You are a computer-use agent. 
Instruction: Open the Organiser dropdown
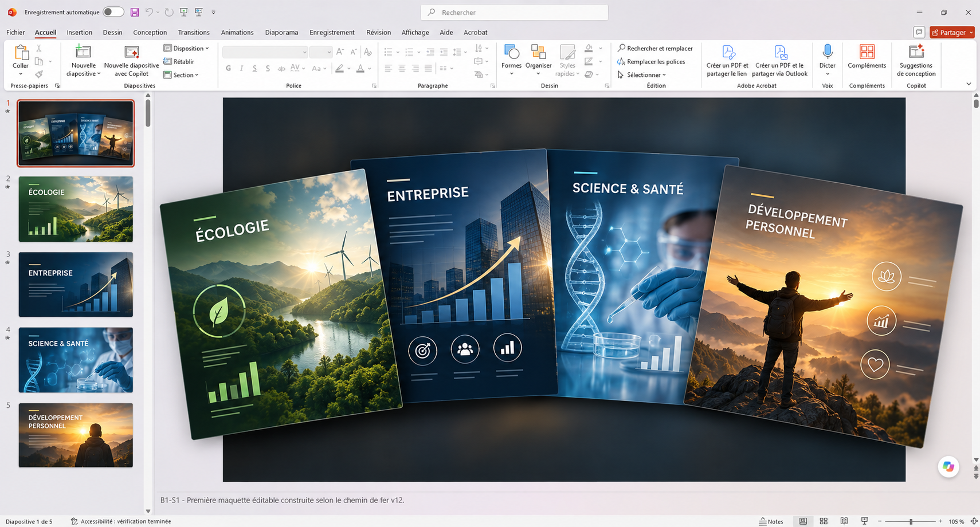(x=538, y=60)
